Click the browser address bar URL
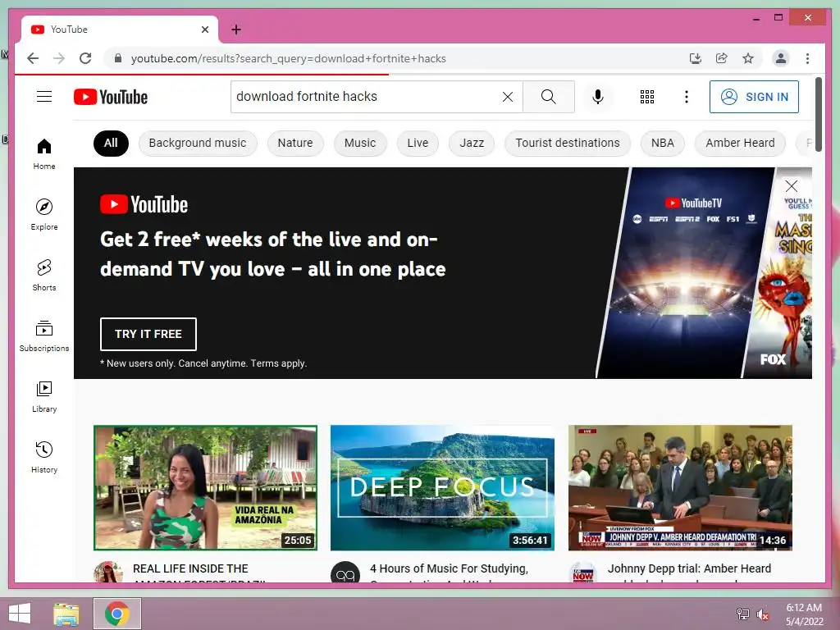 coord(288,58)
